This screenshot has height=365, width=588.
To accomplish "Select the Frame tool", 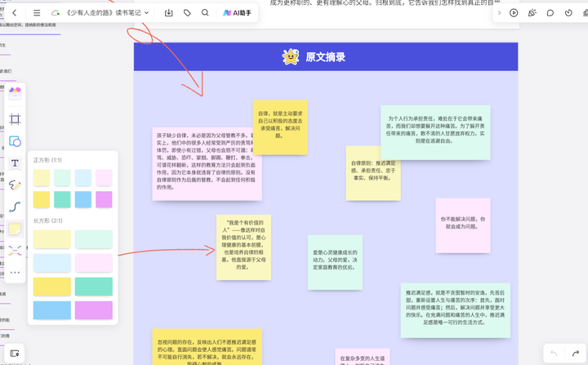I will tap(15, 119).
